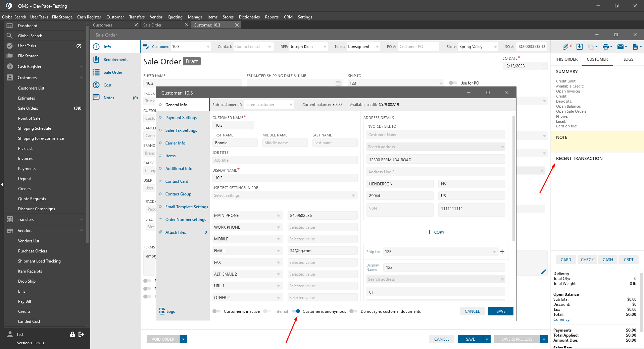Click the logout icon beside user test
Screen dimensions: 644x349
pyautogui.click(x=81, y=334)
